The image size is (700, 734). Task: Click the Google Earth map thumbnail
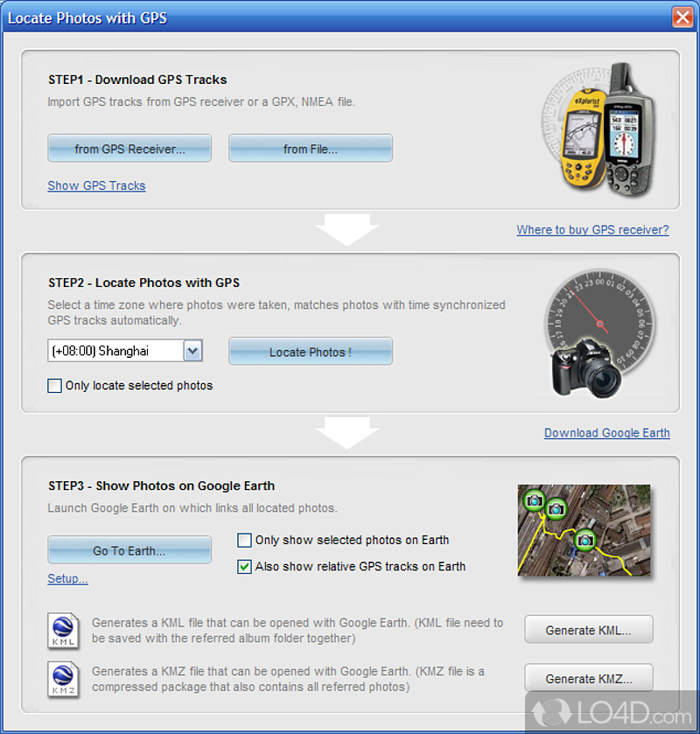pos(584,530)
